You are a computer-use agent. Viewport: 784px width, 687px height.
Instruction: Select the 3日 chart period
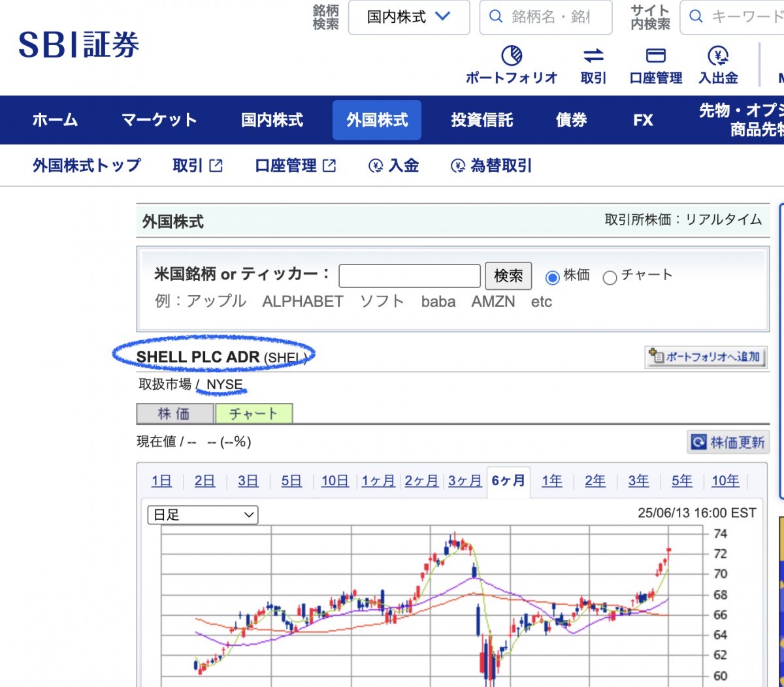248,481
